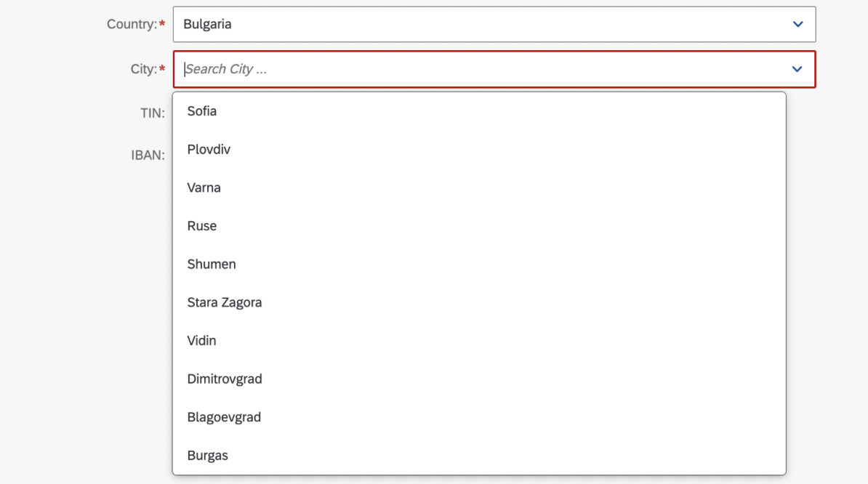Choose Shumen from the city options
868x484 pixels.
click(x=479, y=264)
